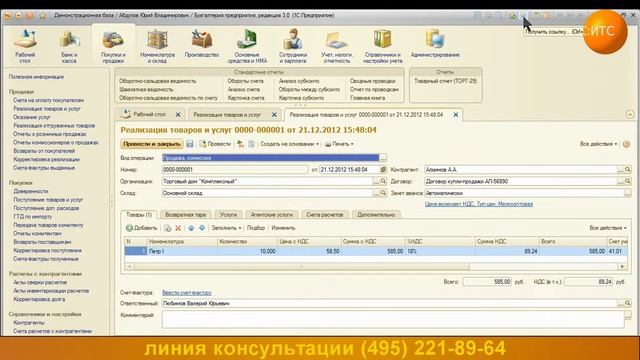The image size is (640, 360).
Task: Select the Услуги tab
Action: tap(228, 214)
